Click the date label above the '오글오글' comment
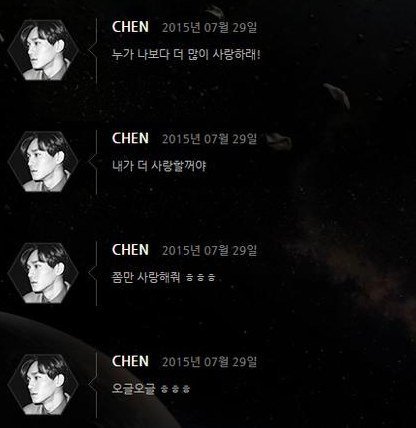This screenshot has width=416, height=428. [209, 362]
